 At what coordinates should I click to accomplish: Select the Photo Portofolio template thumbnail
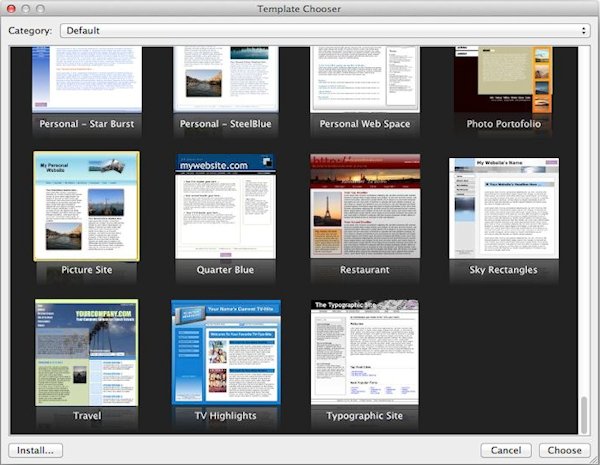pyautogui.click(x=503, y=78)
